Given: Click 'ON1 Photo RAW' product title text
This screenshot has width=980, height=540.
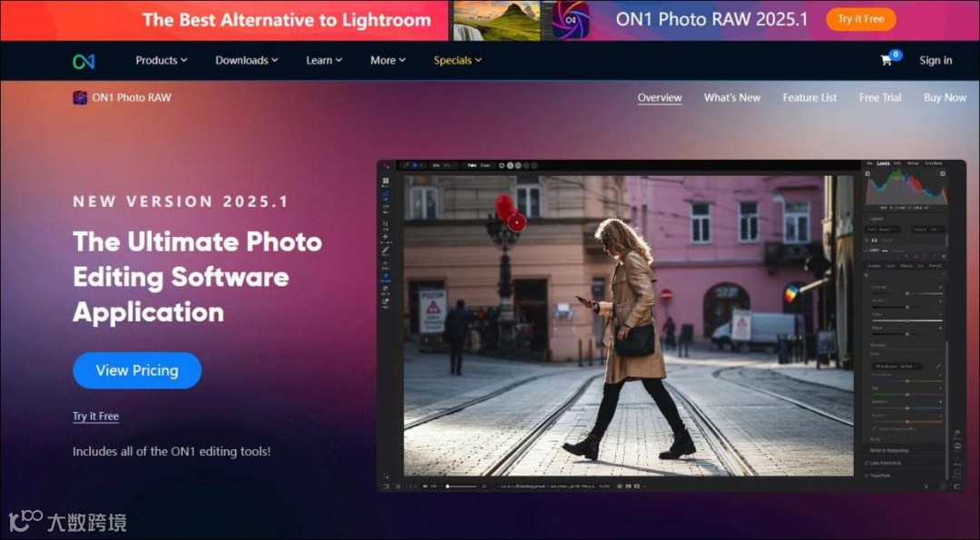Looking at the screenshot, I should [132, 97].
